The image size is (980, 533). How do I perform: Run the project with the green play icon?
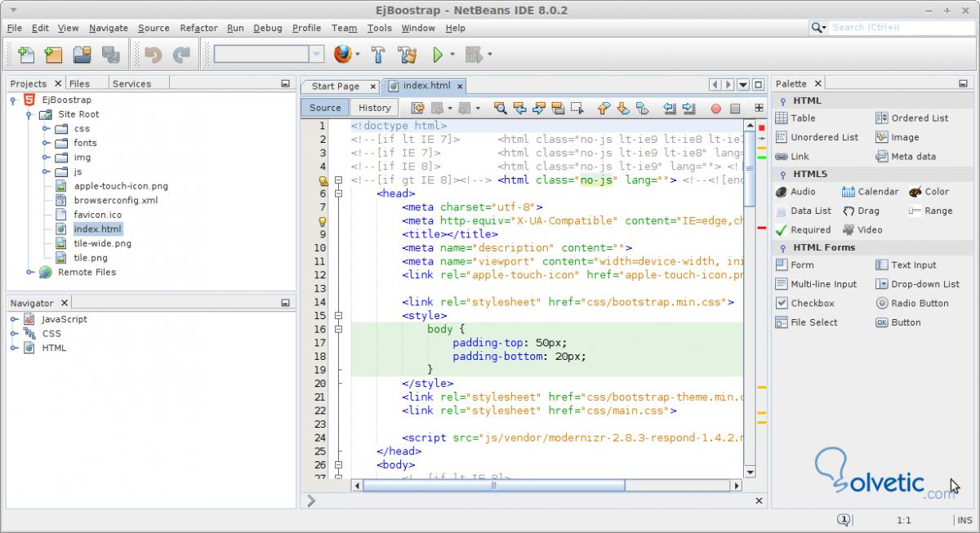438,55
